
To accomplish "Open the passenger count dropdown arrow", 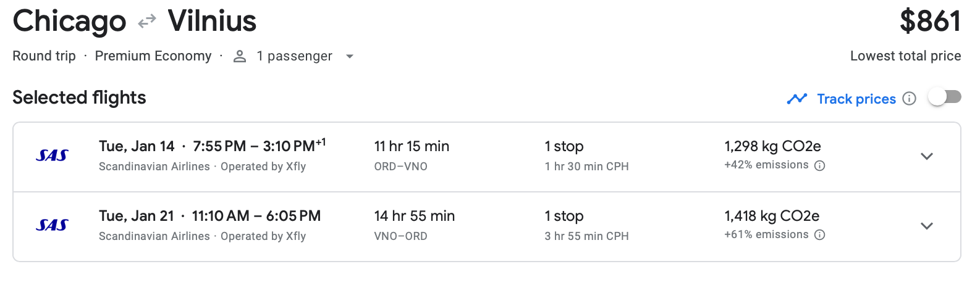I will (350, 57).
